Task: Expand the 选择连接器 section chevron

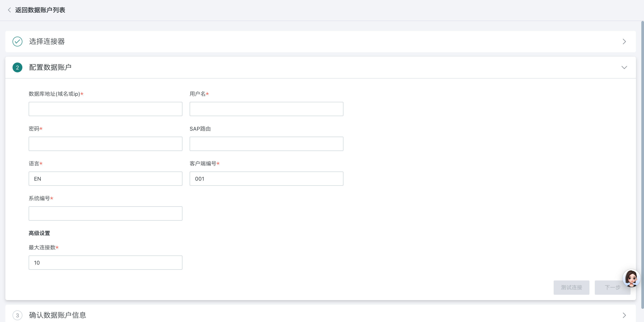Action: [624, 42]
